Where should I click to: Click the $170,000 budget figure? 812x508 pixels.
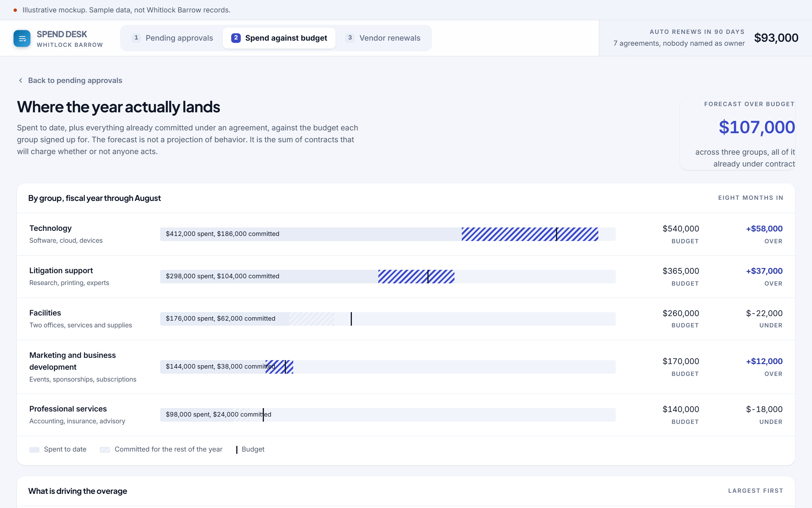[x=681, y=362]
